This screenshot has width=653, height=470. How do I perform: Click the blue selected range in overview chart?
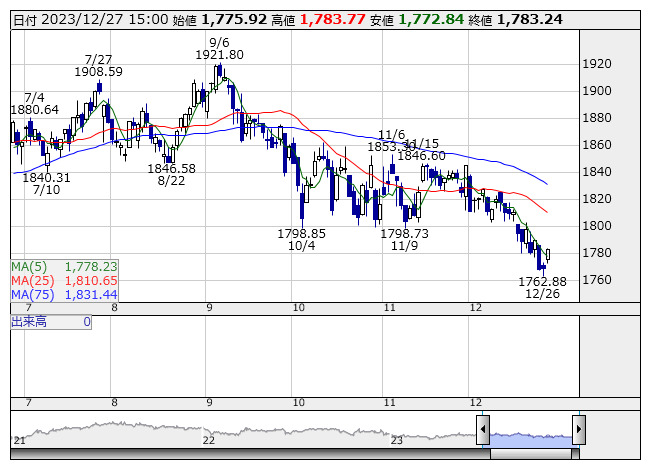point(531,439)
